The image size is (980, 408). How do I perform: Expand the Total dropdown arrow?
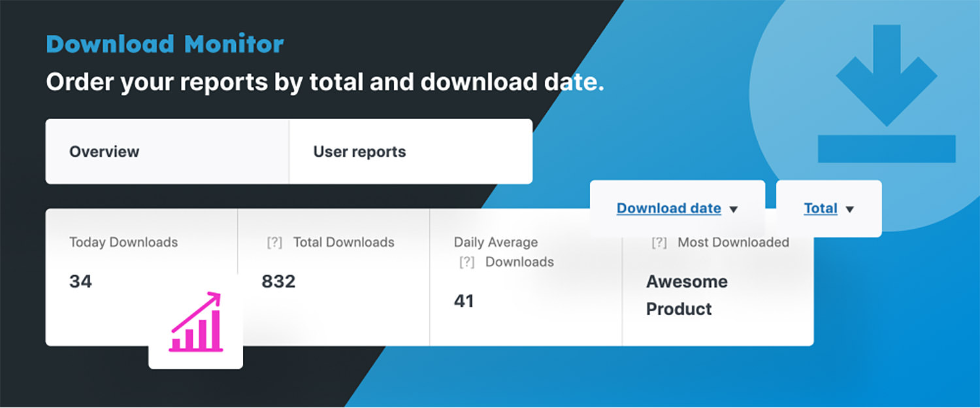click(x=849, y=210)
